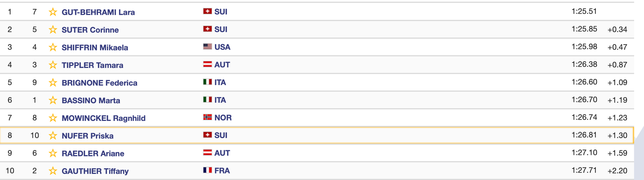Click the star icon beside MOWINCKEL Ragnhild
The width and height of the screenshot is (644, 180).
53,118
